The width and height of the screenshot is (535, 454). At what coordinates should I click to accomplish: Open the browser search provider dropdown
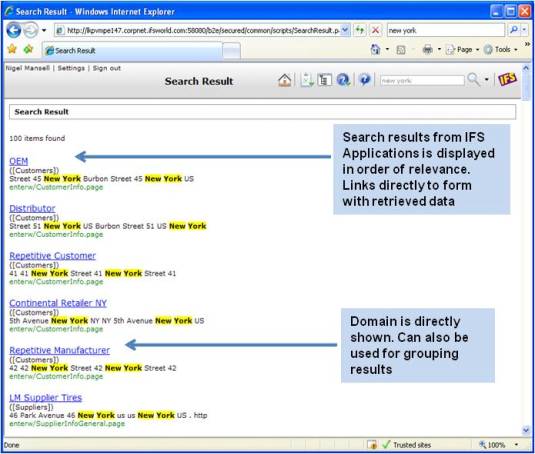click(x=524, y=30)
